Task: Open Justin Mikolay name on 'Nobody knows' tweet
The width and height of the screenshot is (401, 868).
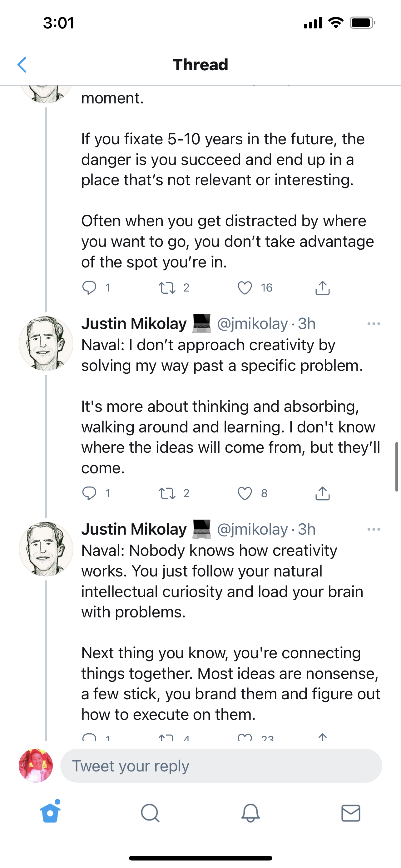Action: click(134, 529)
